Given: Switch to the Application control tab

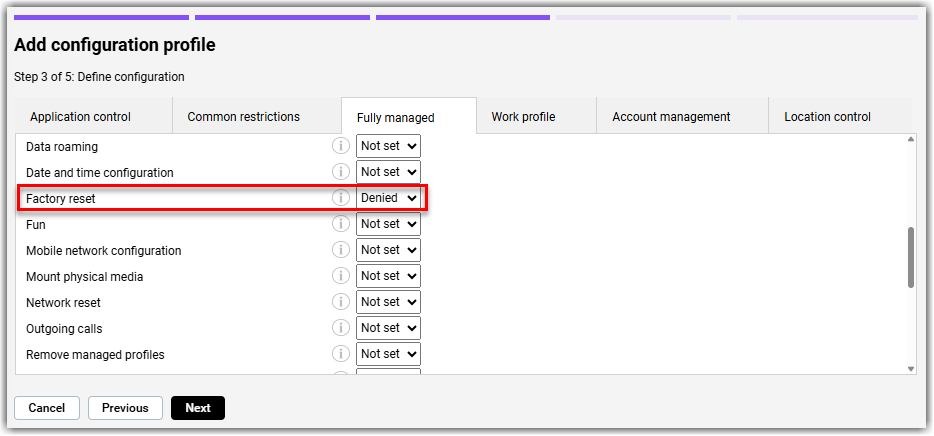Looking at the screenshot, I should pos(80,117).
